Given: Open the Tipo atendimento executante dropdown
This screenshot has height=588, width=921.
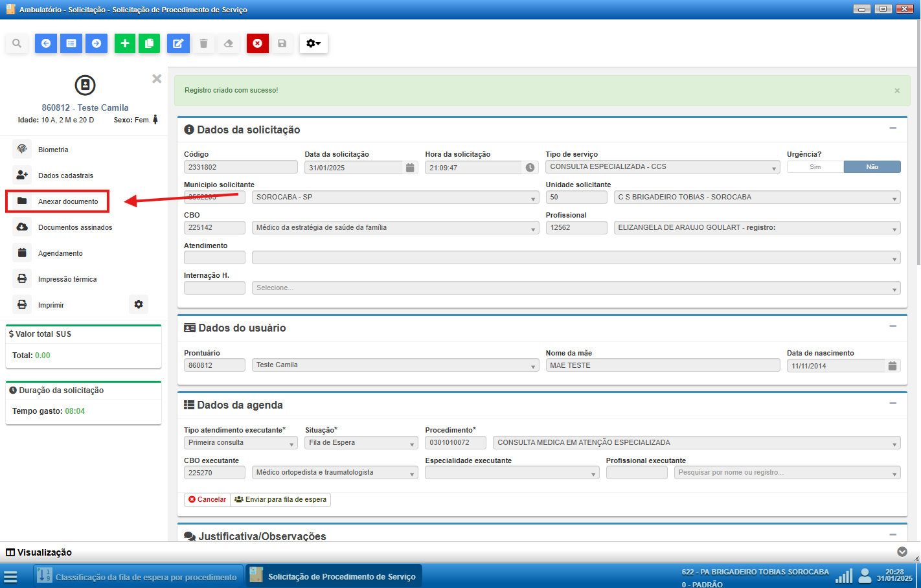Looking at the screenshot, I should (240, 443).
